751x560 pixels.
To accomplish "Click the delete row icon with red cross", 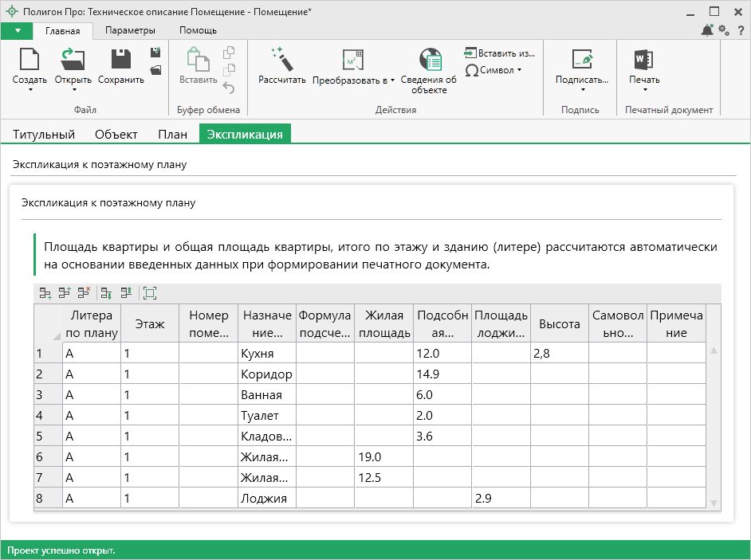I will [x=84, y=293].
